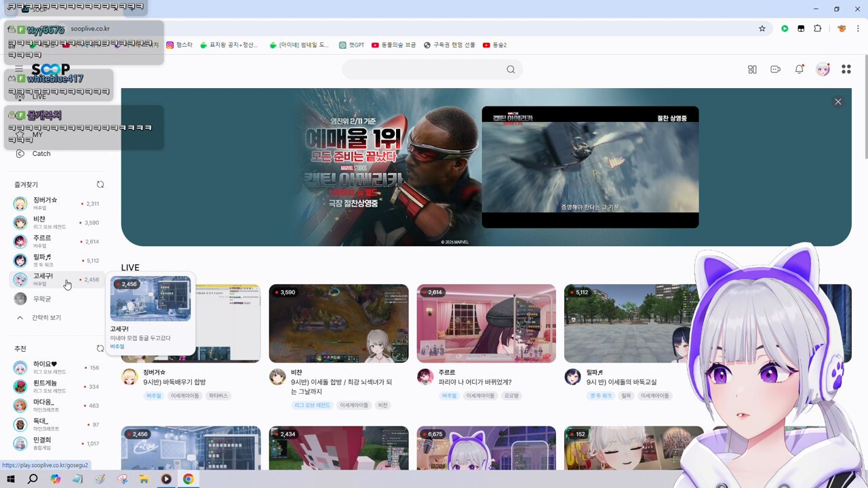868x488 pixels.
Task: Open File Explorer from the taskbar
Action: pyautogui.click(x=144, y=479)
